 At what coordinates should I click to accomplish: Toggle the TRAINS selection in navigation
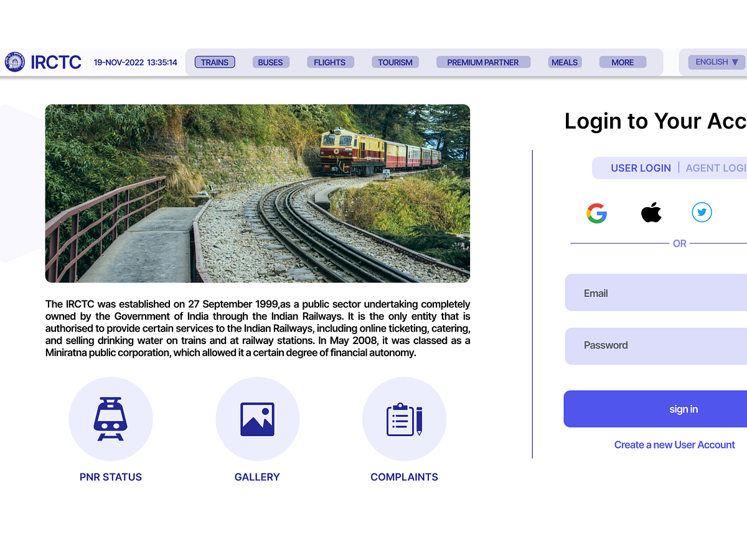(x=215, y=62)
